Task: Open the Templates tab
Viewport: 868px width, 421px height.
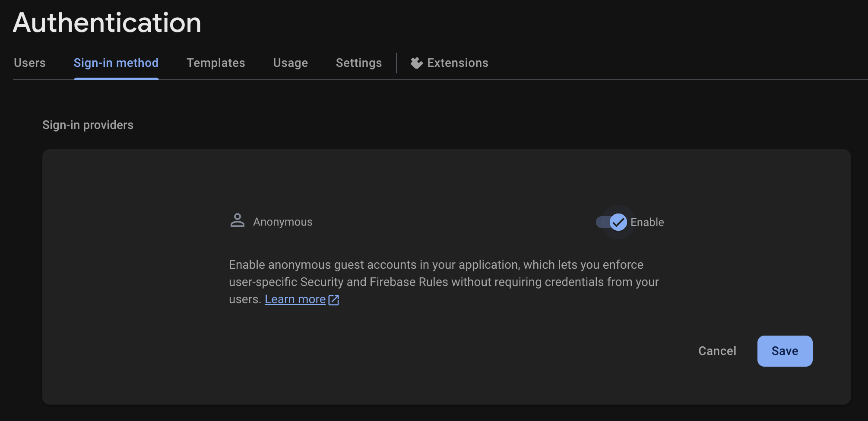Action: (x=215, y=63)
